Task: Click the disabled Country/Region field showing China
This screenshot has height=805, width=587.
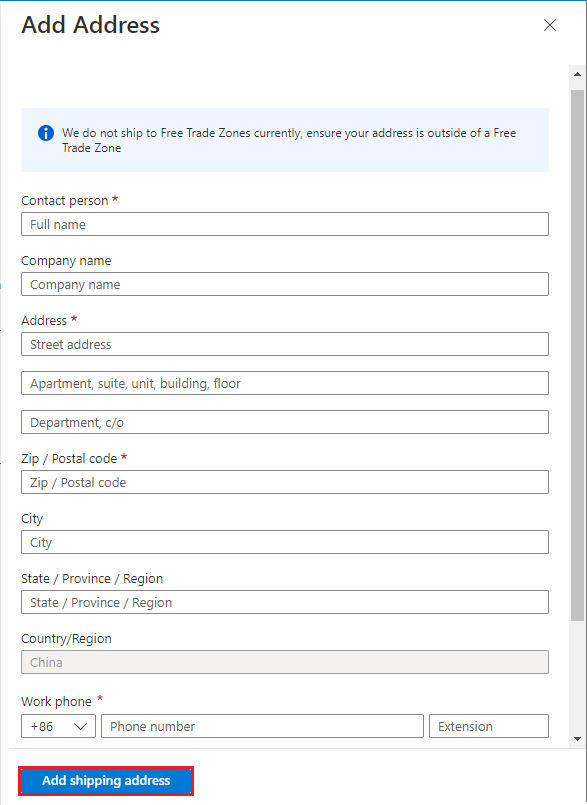Action: click(284, 662)
